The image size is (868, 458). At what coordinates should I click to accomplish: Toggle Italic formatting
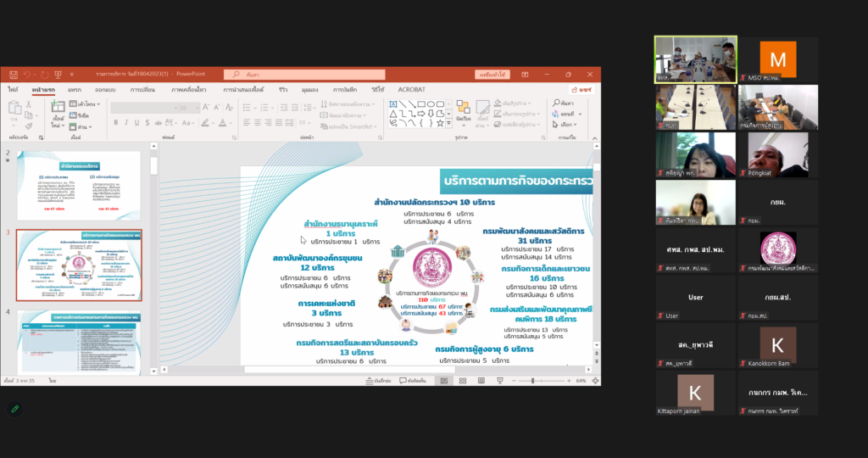pos(126,123)
